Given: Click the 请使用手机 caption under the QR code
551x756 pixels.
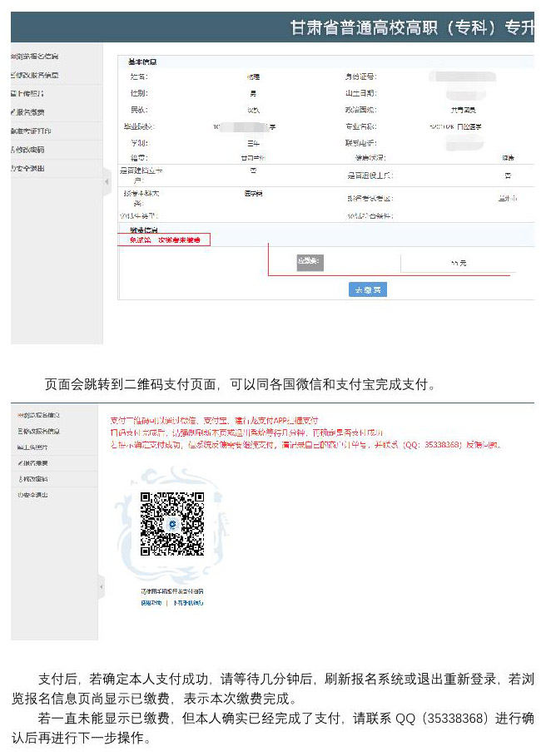Looking at the screenshot, I should point(172,591).
